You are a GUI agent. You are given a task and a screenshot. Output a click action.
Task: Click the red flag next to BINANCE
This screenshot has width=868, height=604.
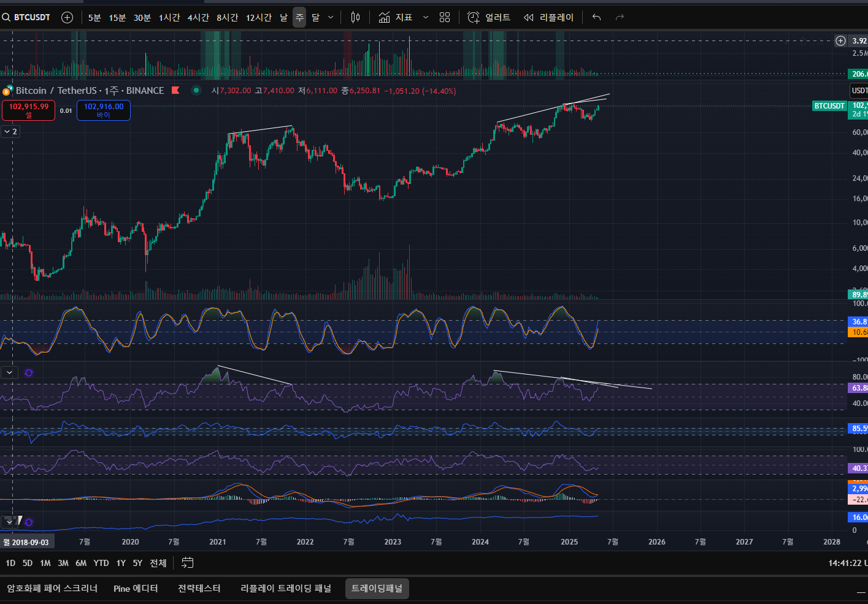tap(175, 90)
